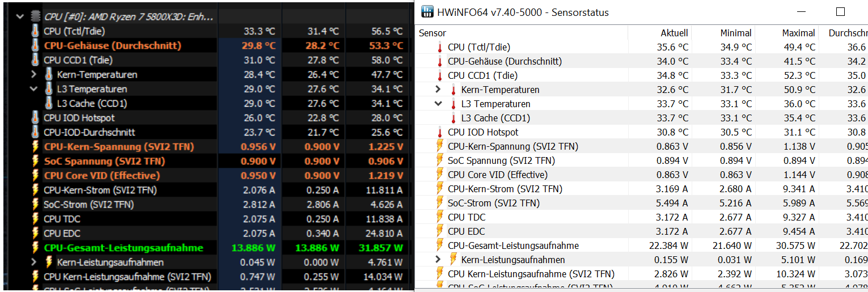
Task: Click the orange 29.8 °C CPU-Gehäuse value
Action: point(259,45)
